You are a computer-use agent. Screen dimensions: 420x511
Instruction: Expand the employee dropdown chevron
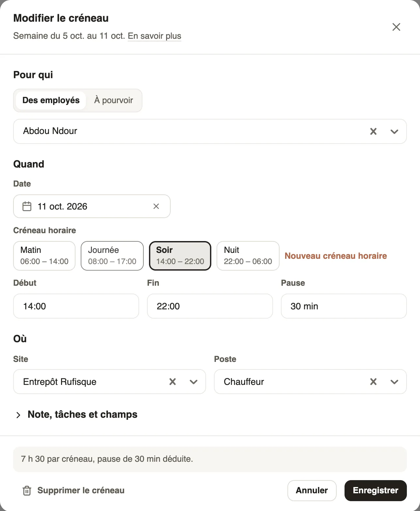point(394,131)
